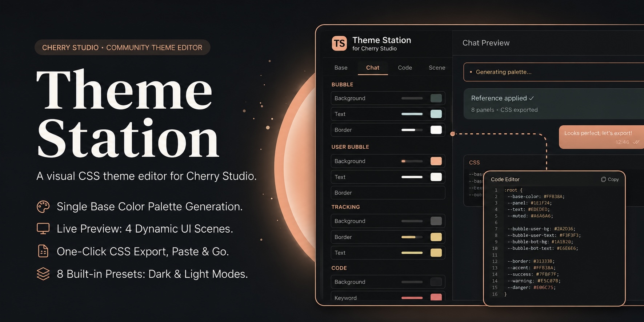Copy the CSS via Copy button
Viewport: 644px width, 322px height.
coord(610,179)
